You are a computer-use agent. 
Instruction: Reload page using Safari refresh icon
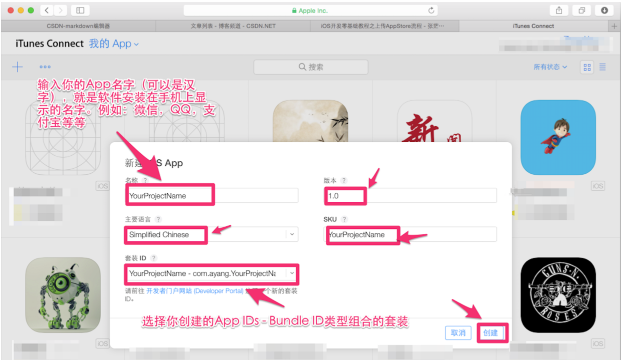tap(431, 11)
